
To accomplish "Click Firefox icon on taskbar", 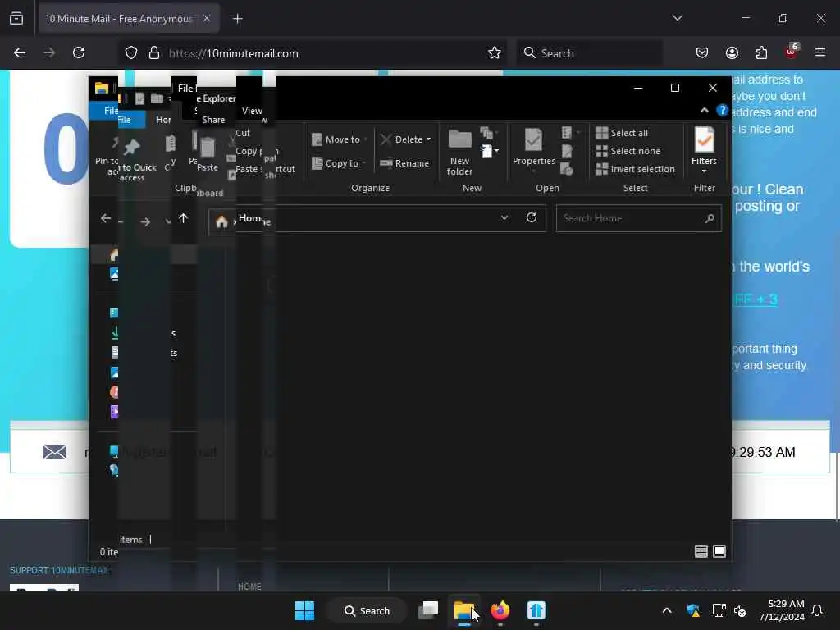I will click(x=500, y=610).
